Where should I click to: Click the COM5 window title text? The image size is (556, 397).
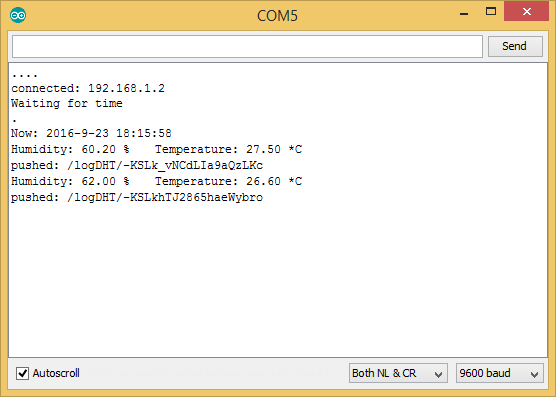click(x=277, y=16)
